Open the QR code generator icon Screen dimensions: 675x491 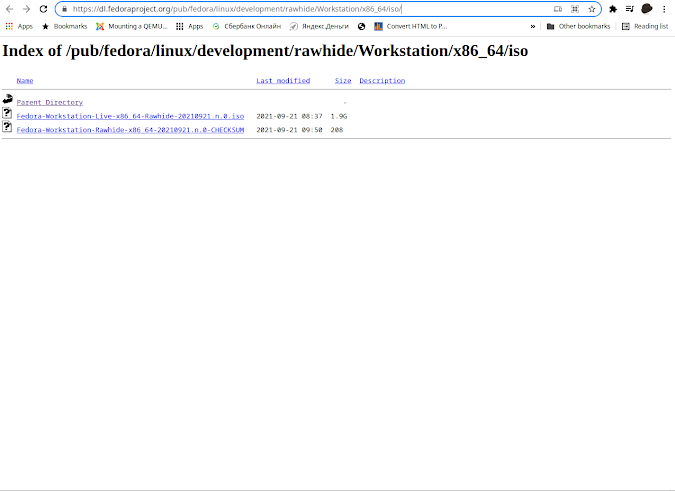pyautogui.click(x=575, y=9)
